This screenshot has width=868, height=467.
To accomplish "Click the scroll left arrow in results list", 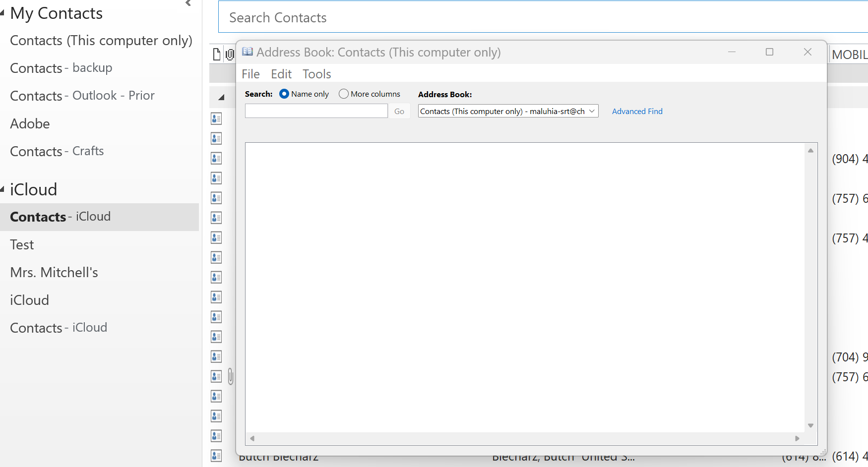I will click(x=252, y=438).
